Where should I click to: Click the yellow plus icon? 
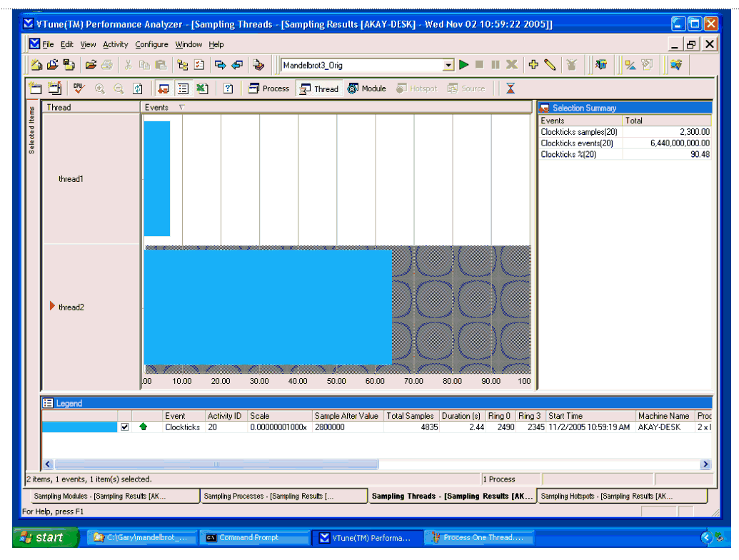pyautogui.click(x=533, y=65)
